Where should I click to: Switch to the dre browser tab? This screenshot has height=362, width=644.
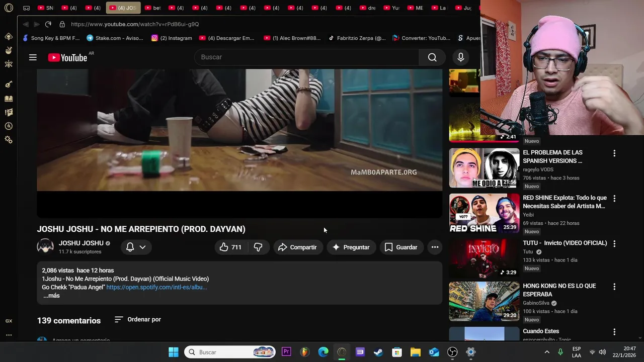click(x=367, y=8)
